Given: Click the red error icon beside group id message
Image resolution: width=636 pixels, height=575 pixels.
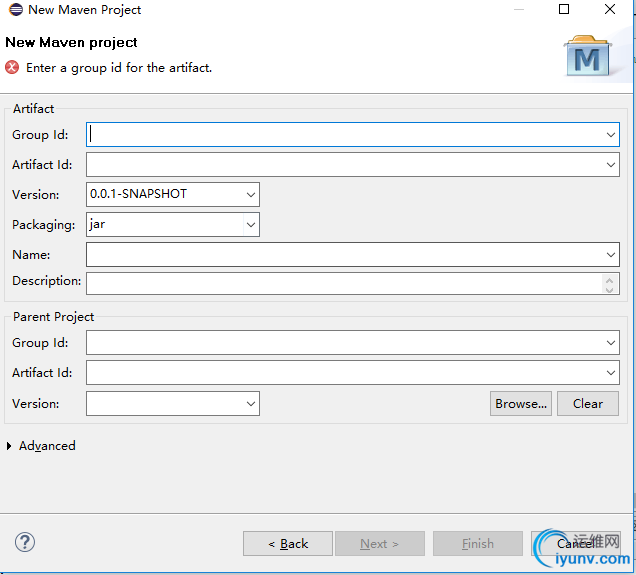Looking at the screenshot, I should pyautogui.click(x=12, y=67).
